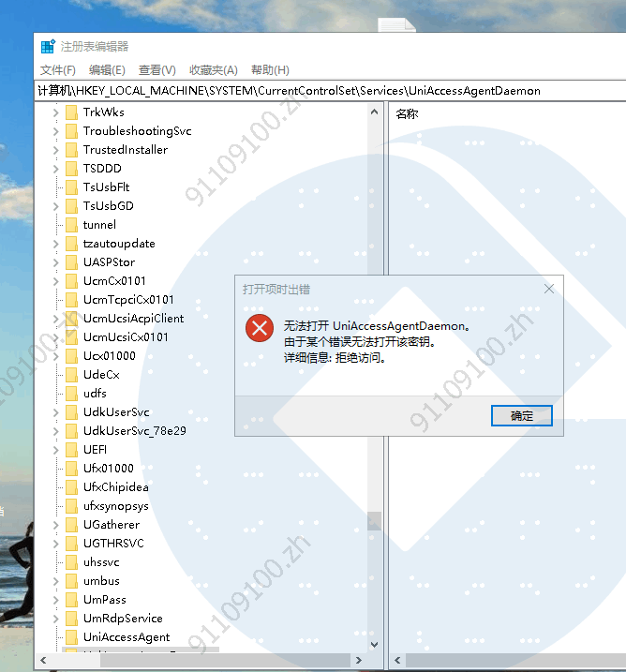626x672 pixels.
Task: Select the UGatherer tree key
Action: (x=112, y=525)
